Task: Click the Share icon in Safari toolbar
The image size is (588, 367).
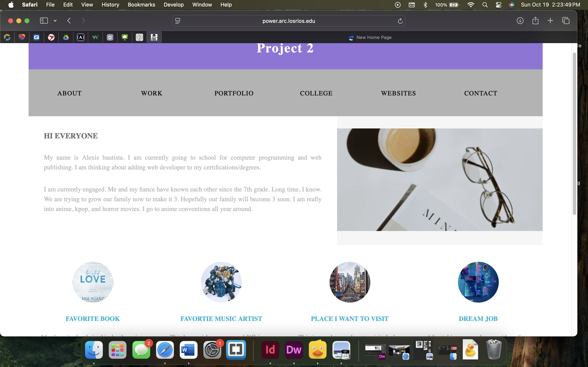Action: click(535, 21)
